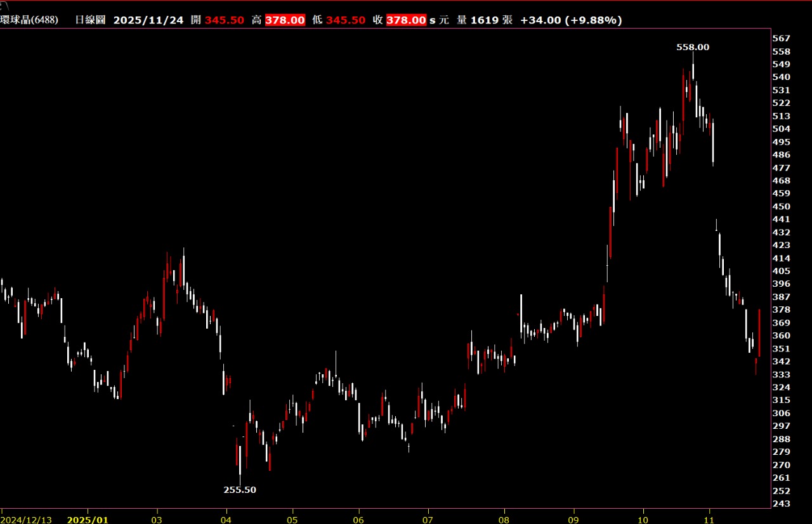Click 495 on the price axis
The width and height of the screenshot is (812, 524).
tap(782, 141)
